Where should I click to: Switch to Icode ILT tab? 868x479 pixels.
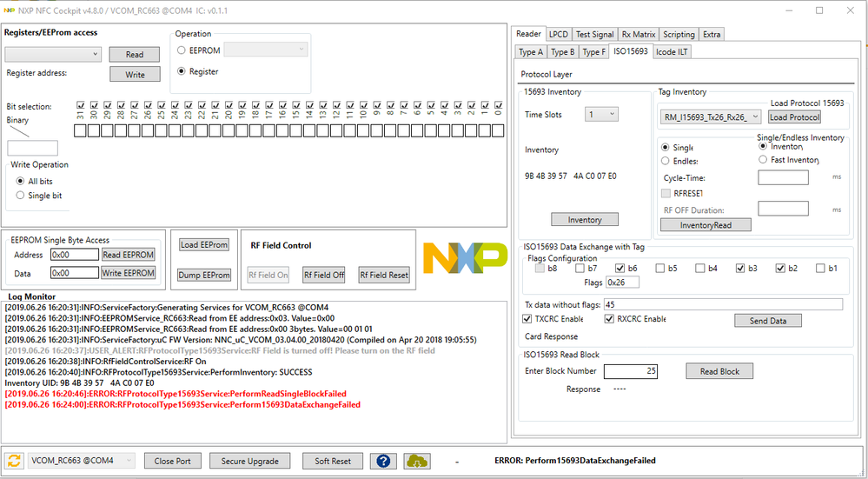click(x=673, y=52)
